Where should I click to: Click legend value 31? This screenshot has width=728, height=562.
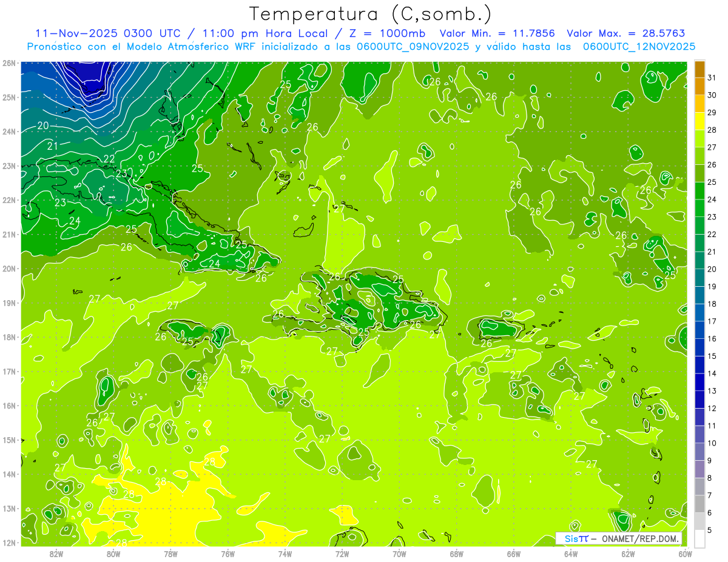(712, 78)
